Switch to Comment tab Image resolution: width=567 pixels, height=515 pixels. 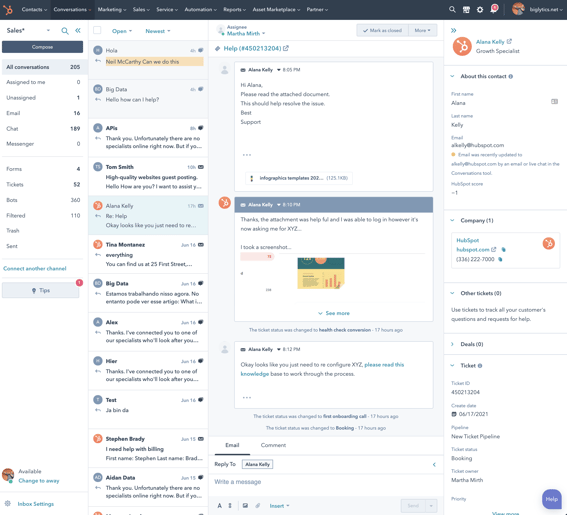click(x=273, y=445)
